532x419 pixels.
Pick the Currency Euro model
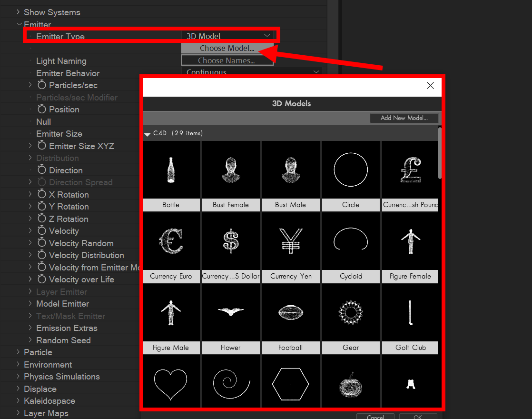point(171,241)
